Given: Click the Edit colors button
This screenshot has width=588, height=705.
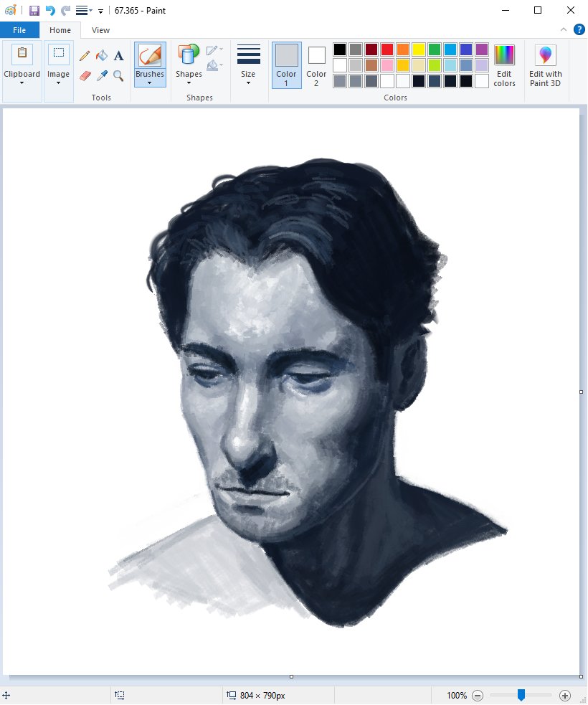Looking at the screenshot, I should tap(504, 65).
